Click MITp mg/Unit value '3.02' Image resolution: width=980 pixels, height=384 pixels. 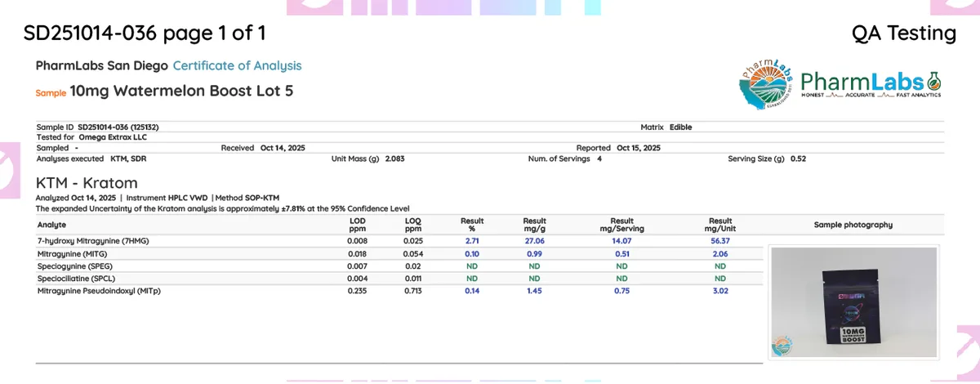pos(720,291)
